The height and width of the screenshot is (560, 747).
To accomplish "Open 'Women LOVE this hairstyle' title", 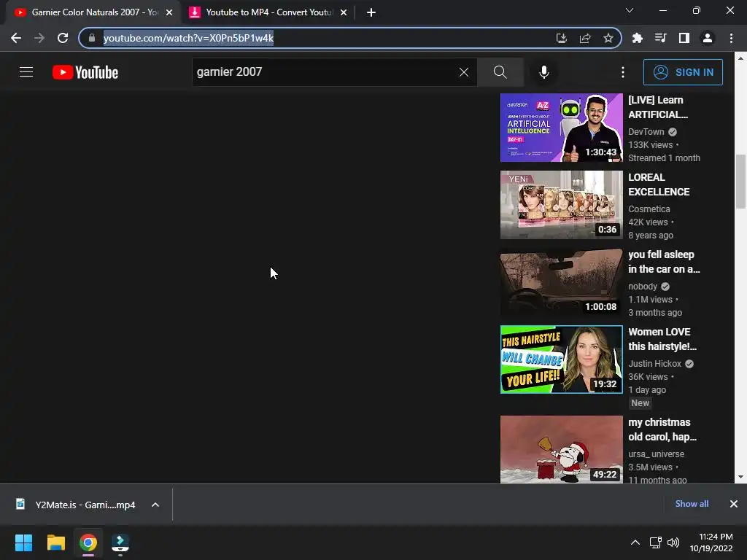I will point(662,339).
